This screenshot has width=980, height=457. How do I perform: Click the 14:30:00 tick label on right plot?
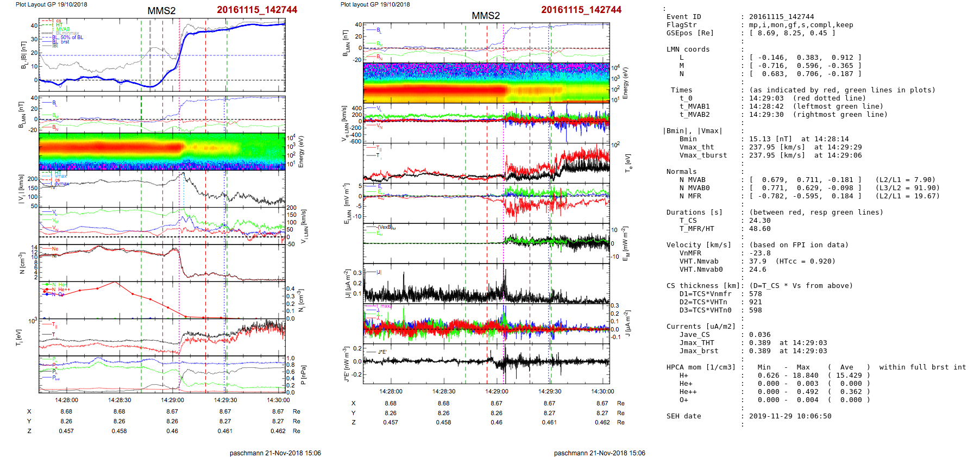click(602, 391)
